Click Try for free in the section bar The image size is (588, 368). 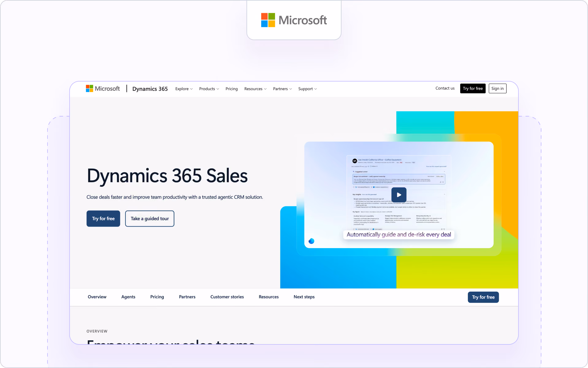pos(483,297)
